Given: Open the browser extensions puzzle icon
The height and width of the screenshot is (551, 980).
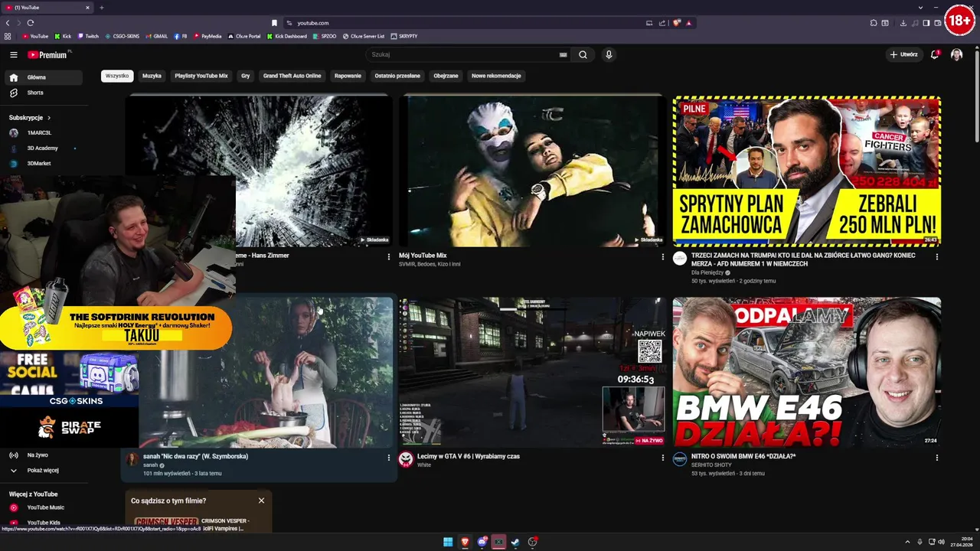Looking at the screenshot, I should pos(874,23).
